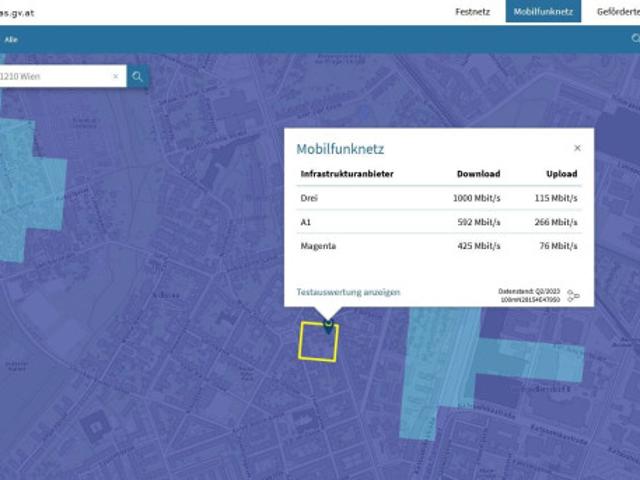Open the 'Alle' filter in the blue bar

pyautogui.click(x=11, y=39)
